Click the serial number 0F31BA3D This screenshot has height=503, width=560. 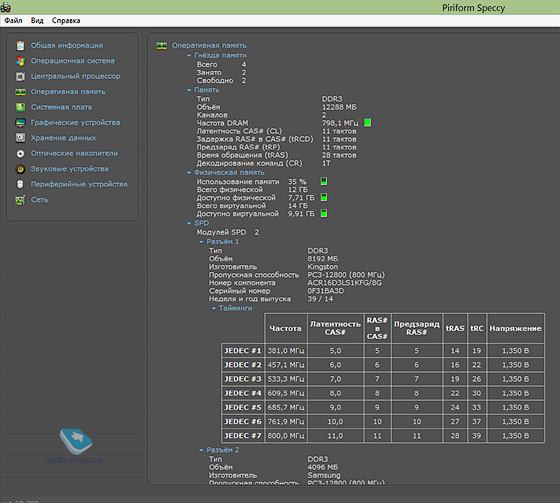[326, 291]
